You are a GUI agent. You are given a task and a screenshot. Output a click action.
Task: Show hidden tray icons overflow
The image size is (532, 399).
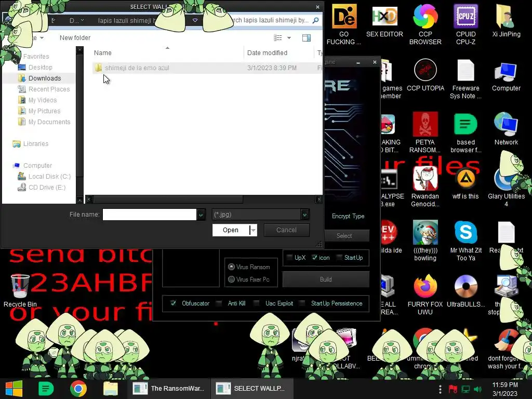[x=440, y=389]
